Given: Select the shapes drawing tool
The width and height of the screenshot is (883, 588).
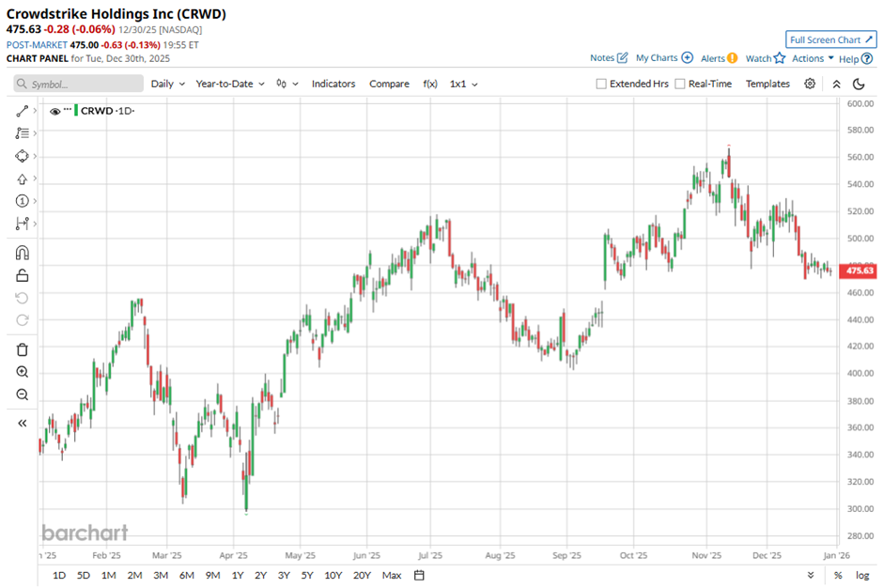Looking at the screenshot, I should coord(22,156).
